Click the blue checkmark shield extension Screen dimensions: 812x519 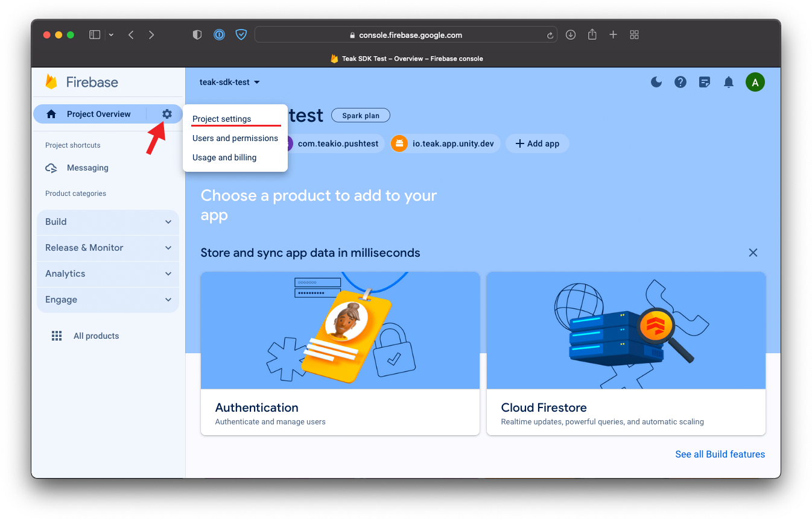241,35
